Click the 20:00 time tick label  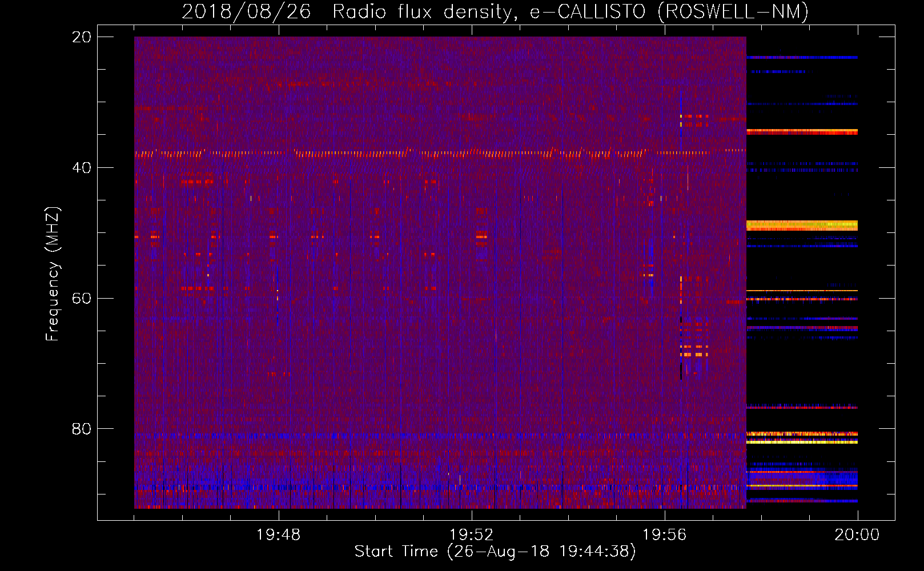[857, 535]
